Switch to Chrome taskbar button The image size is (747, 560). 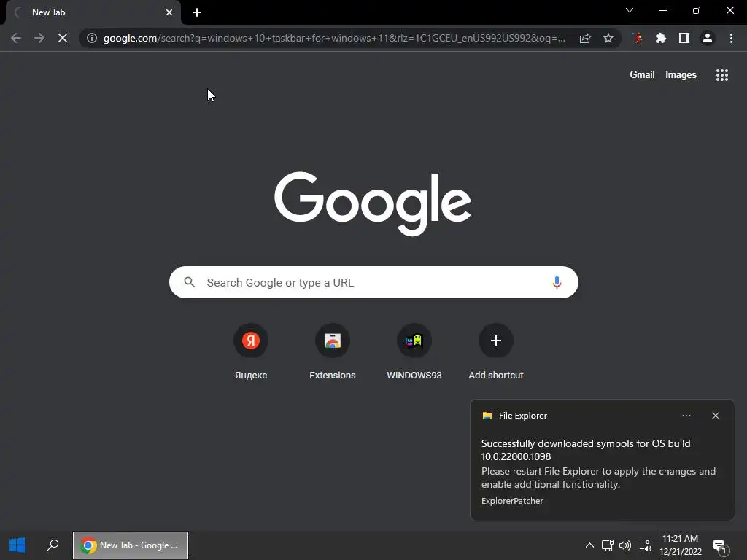click(x=131, y=545)
